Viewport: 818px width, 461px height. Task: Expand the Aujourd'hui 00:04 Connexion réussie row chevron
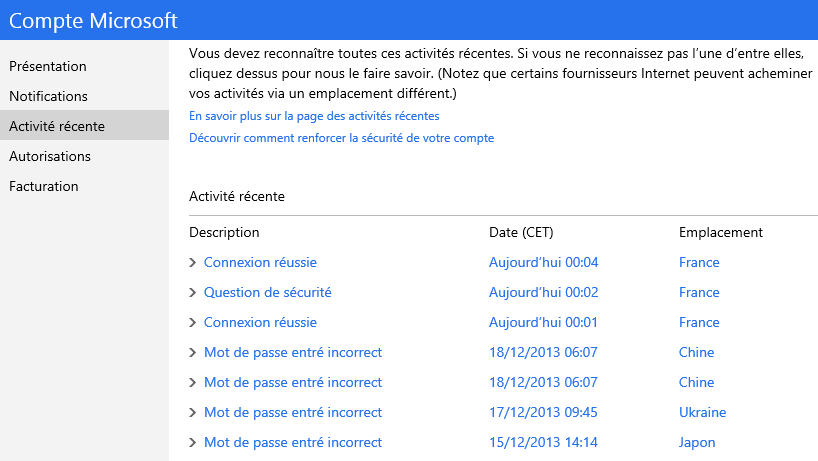point(193,263)
